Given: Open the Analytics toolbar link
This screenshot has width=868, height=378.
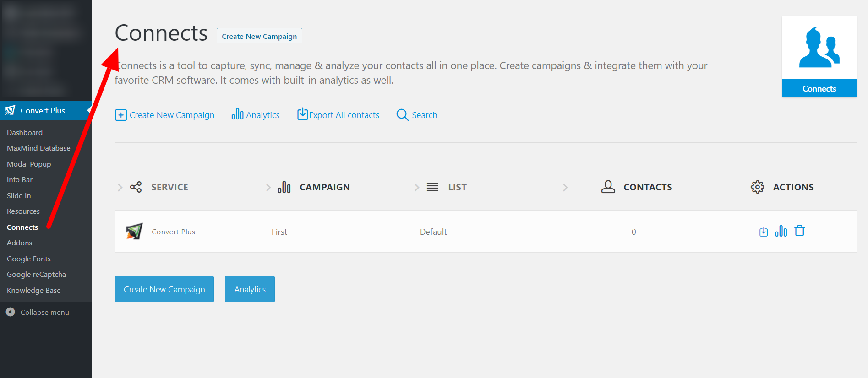Looking at the screenshot, I should click(263, 115).
